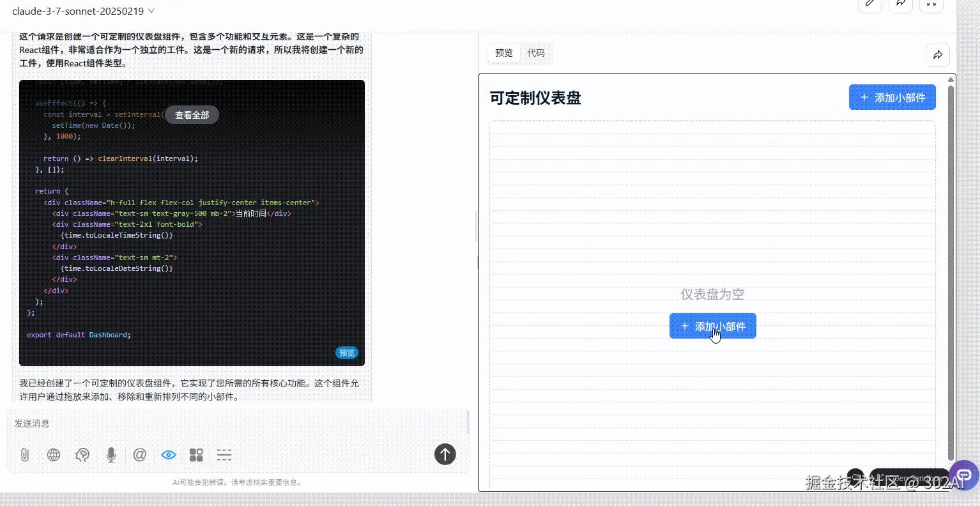
Task: Open the apps grid icon in the toolbar
Action: coord(196,455)
